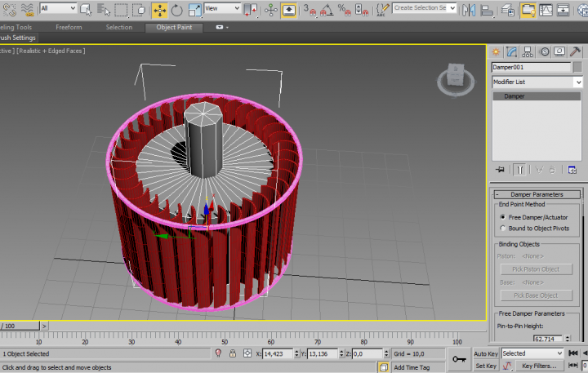Switch to the Freeform ribbon tab
588x373 pixels.
[x=68, y=27]
